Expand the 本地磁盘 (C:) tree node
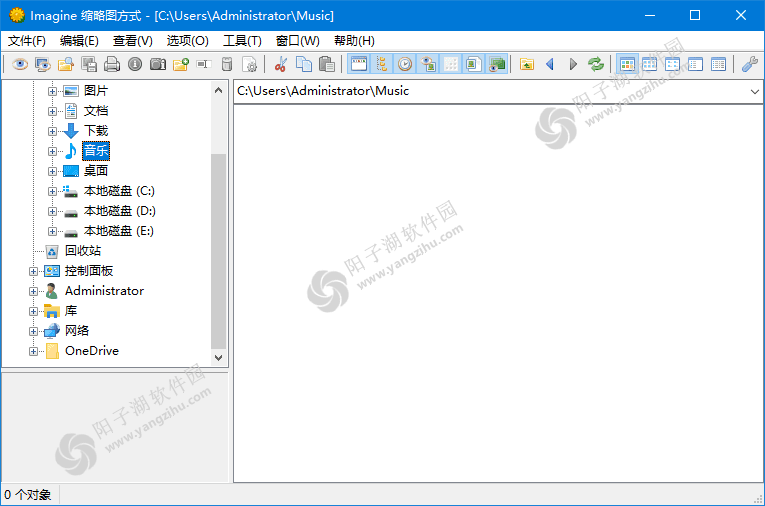The image size is (765, 506). point(53,191)
